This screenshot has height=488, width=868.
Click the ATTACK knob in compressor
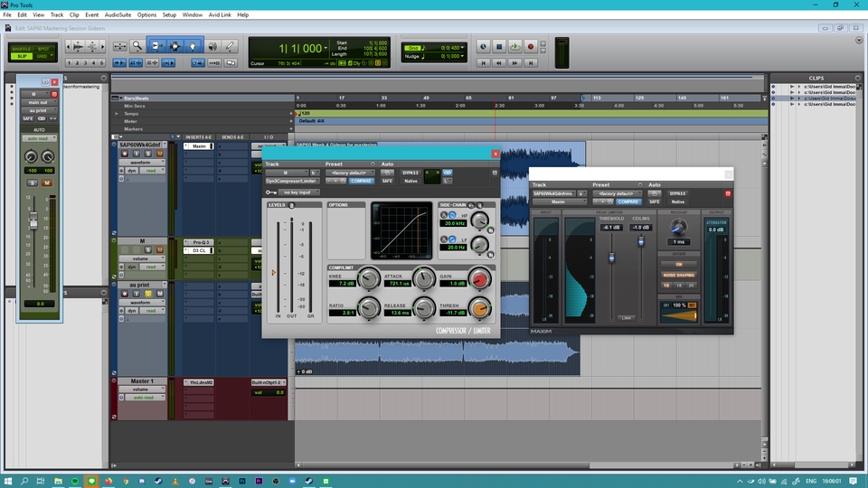(x=424, y=279)
